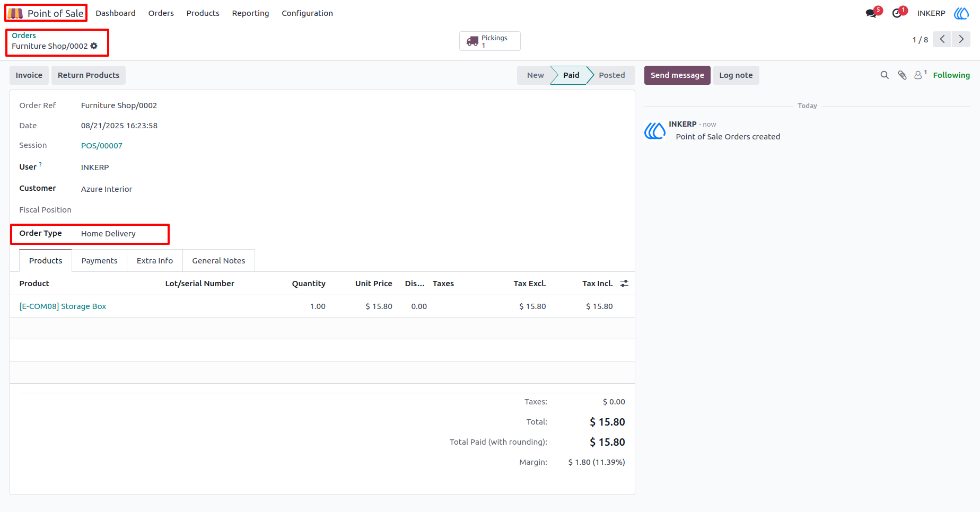980x512 pixels.
Task: Select the New status stage
Action: coord(535,75)
